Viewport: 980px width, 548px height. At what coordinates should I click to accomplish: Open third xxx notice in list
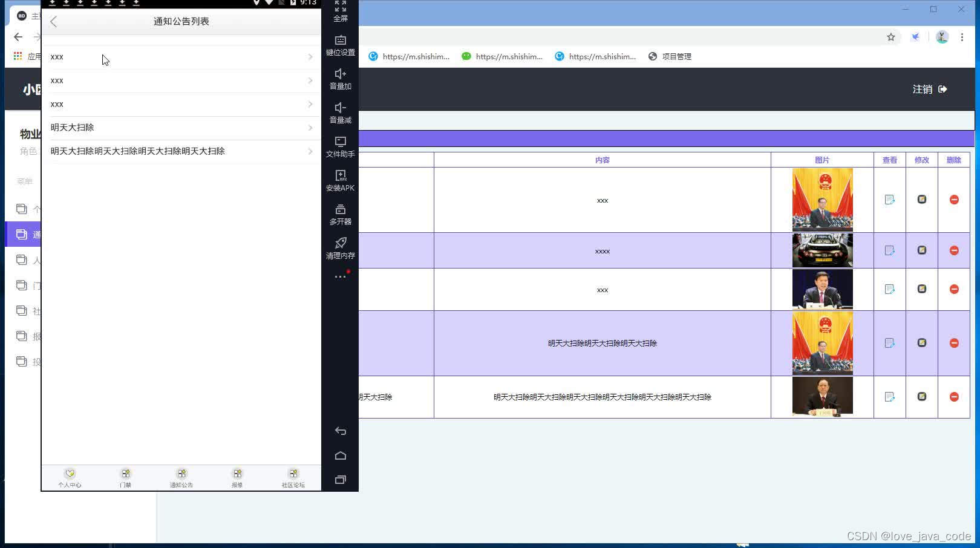point(181,104)
